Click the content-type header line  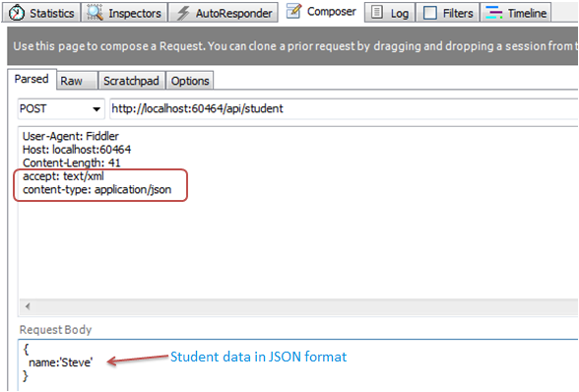coord(97,190)
